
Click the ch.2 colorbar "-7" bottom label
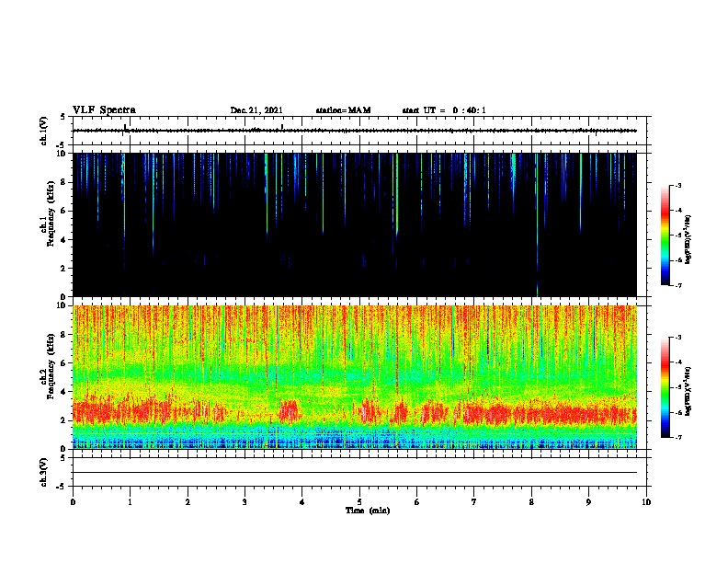coord(678,438)
